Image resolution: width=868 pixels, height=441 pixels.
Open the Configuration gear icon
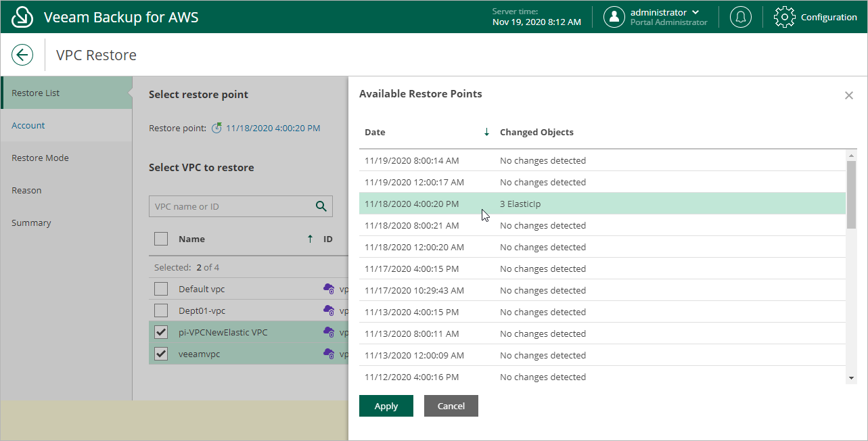click(784, 17)
